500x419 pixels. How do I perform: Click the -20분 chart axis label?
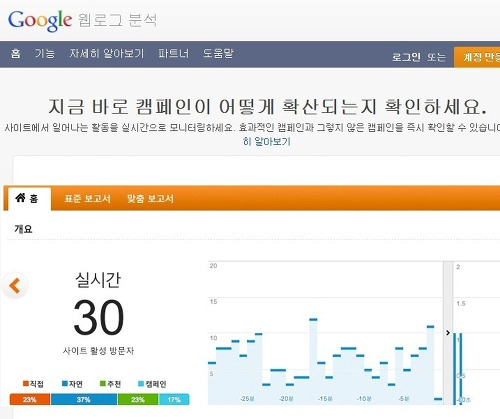point(286,398)
